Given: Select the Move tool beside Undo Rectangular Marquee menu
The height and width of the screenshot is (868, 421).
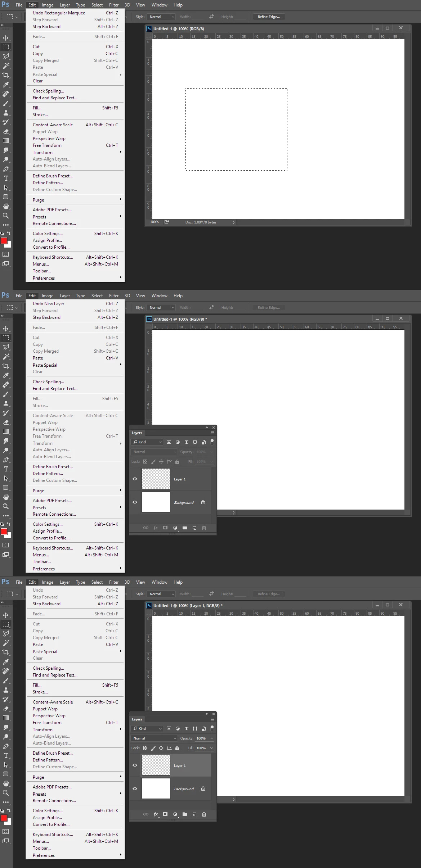Looking at the screenshot, I should click(x=6, y=38).
